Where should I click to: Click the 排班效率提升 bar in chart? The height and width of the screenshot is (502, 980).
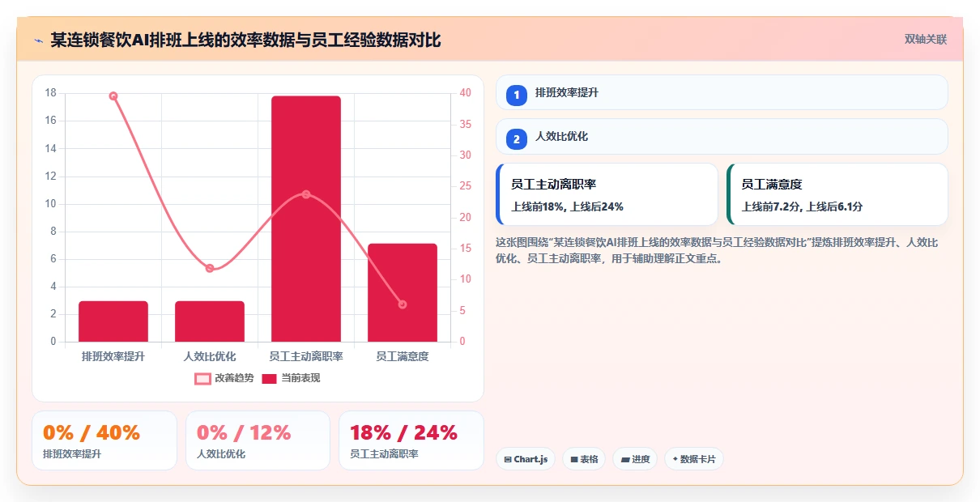[x=113, y=321]
